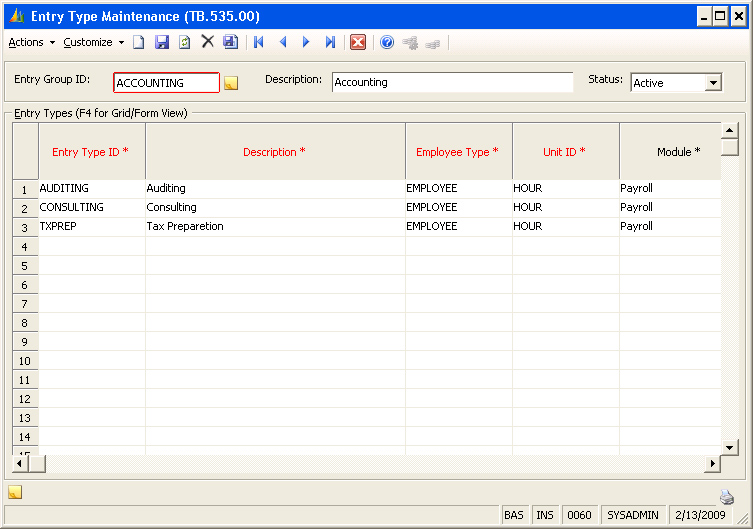The height and width of the screenshot is (529, 753).
Task: Click the Save disk icon
Action: [x=162, y=42]
